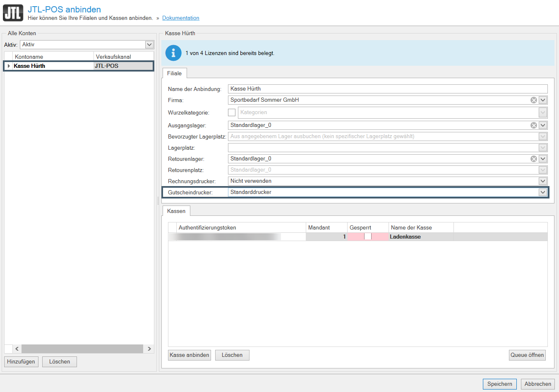The height and width of the screenshot is (392, 559).
Task: Clear the Firma field with the X icon
Action: click(x=534, y=100)
